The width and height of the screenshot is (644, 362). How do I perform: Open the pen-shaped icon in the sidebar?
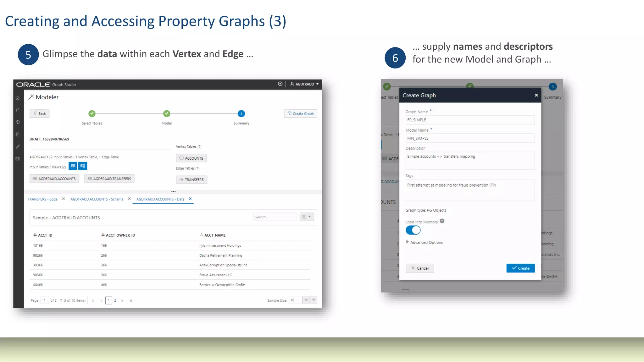tap(18, 146)
